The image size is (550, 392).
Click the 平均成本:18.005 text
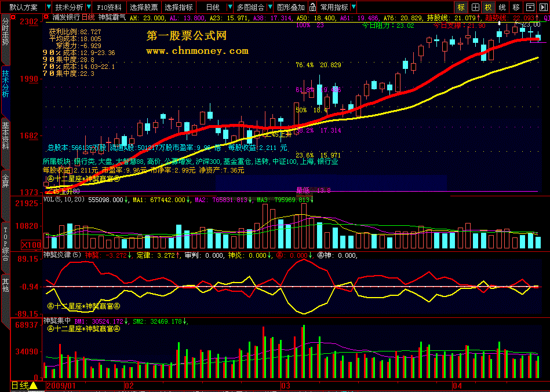(75, 39)
